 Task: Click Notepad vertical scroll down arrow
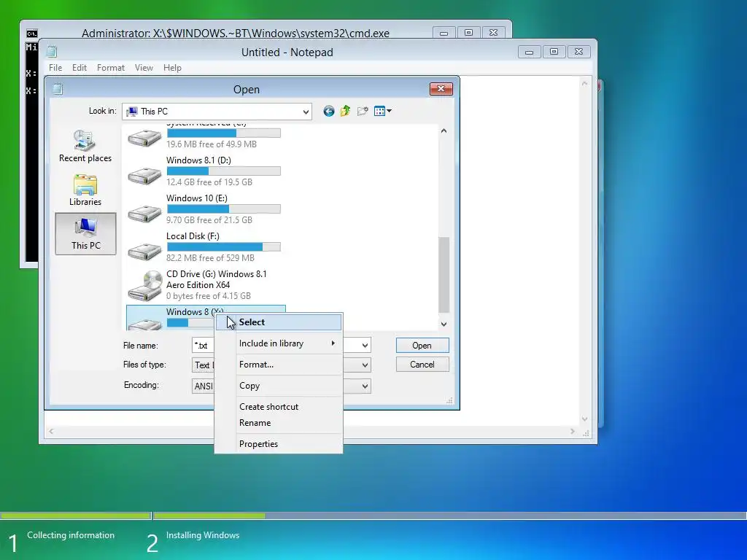584,419
